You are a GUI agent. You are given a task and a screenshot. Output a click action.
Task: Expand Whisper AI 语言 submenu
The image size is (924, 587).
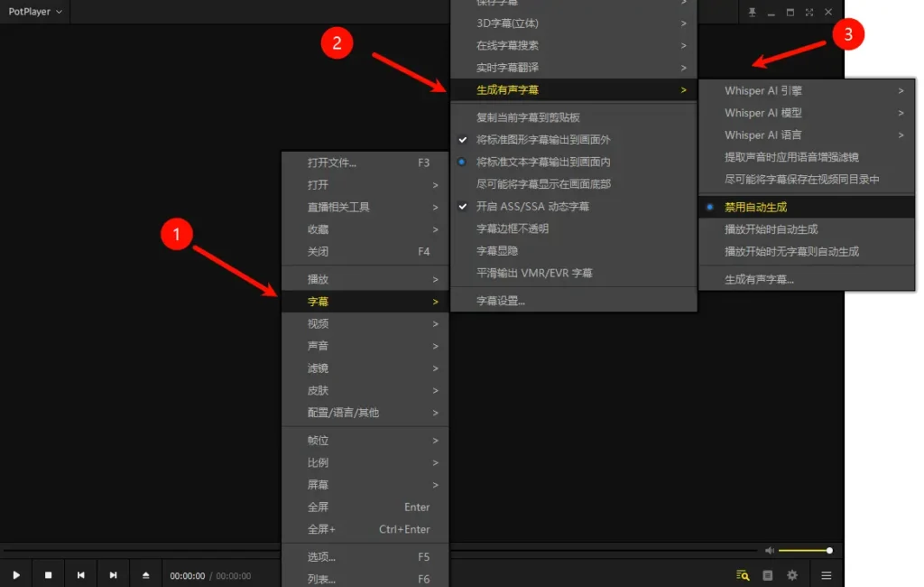point(807,135)
